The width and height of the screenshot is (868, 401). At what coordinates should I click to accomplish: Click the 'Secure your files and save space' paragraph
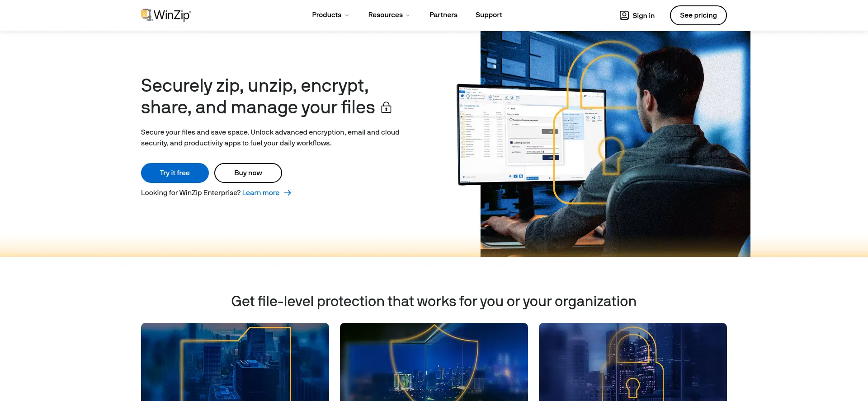point(270,138)
